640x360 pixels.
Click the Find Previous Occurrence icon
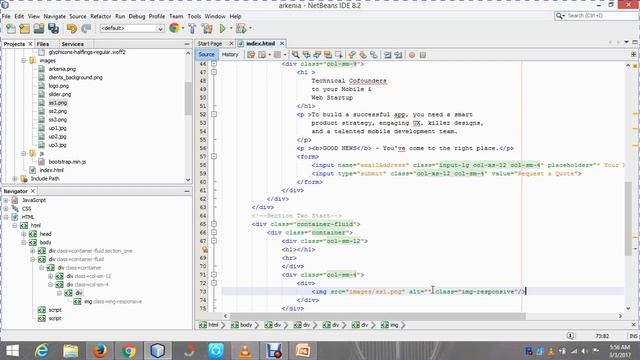(x=306, y=55)
